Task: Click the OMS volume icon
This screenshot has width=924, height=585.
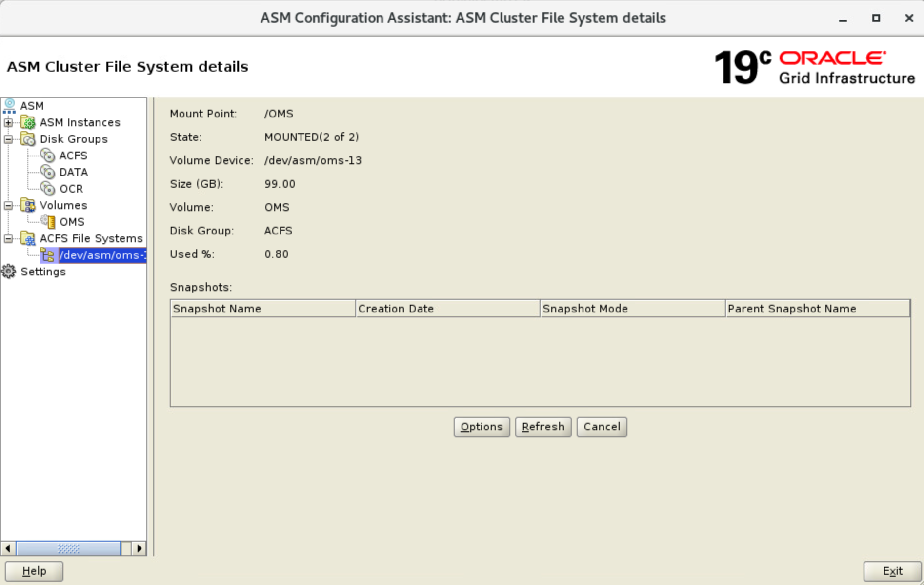Action: coord(48,222)
